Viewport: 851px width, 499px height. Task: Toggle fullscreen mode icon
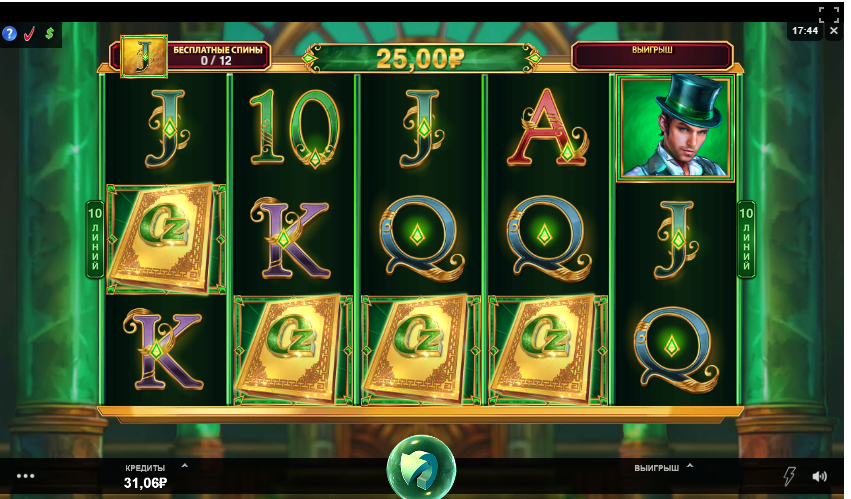point(828,14)
